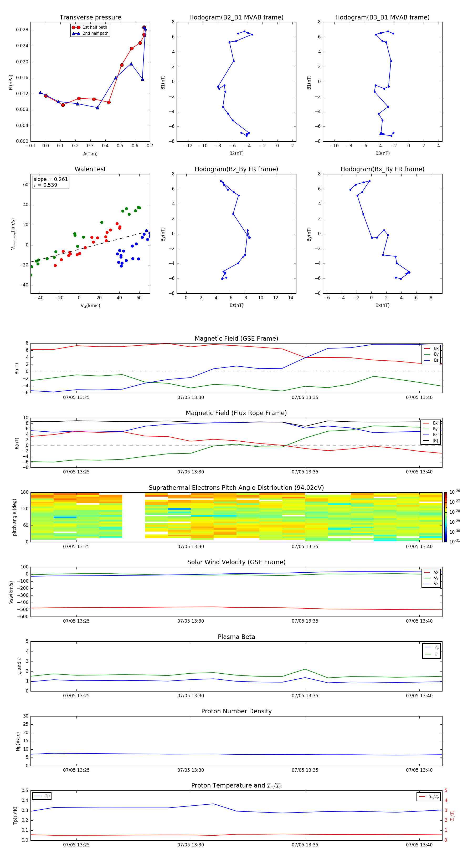Click the "A(T·m)" x-axis label
This screenshot has width=473, height=868.
(90, 154)
